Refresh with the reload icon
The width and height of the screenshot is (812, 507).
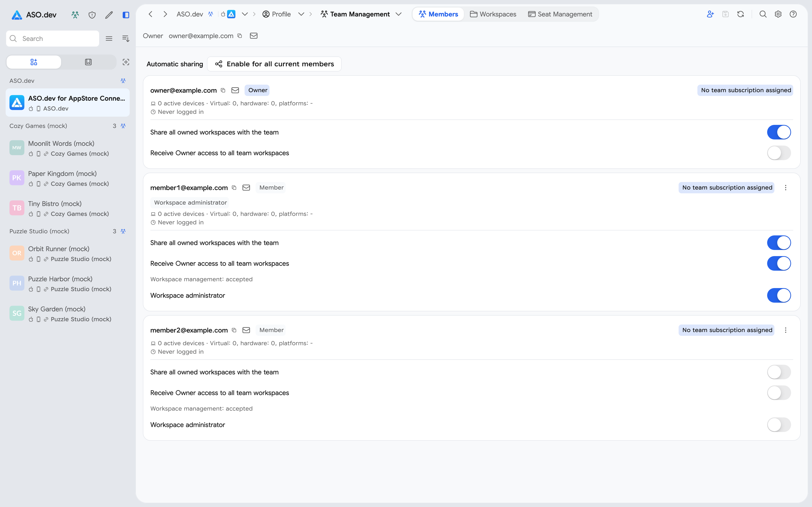(x=741, y=14)
